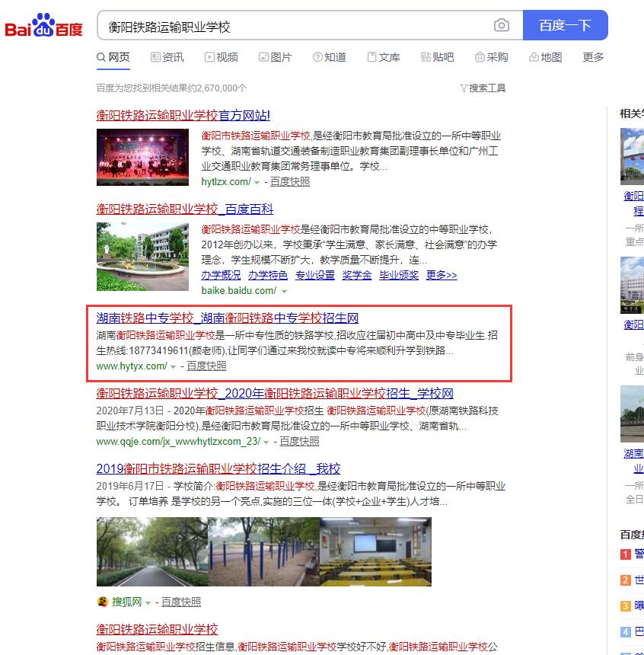Click the tree-lined road thumbnail

coord(152,552)
